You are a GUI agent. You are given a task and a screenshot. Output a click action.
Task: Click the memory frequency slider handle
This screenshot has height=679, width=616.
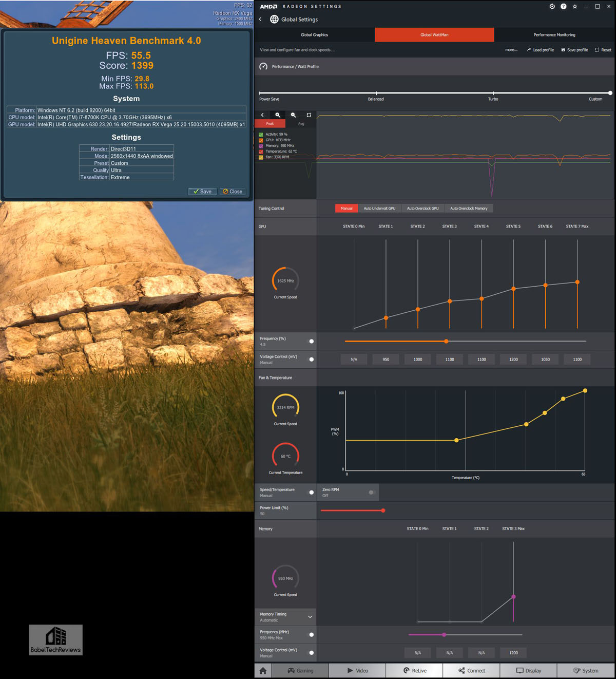coord(444,635)
